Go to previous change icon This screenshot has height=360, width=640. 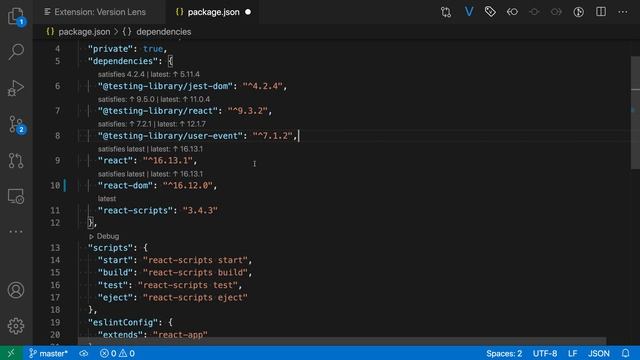click(x=512, y=12)
